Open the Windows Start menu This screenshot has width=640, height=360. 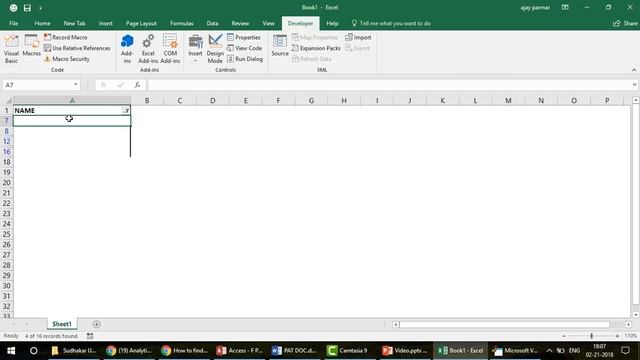tap(11, 351)
